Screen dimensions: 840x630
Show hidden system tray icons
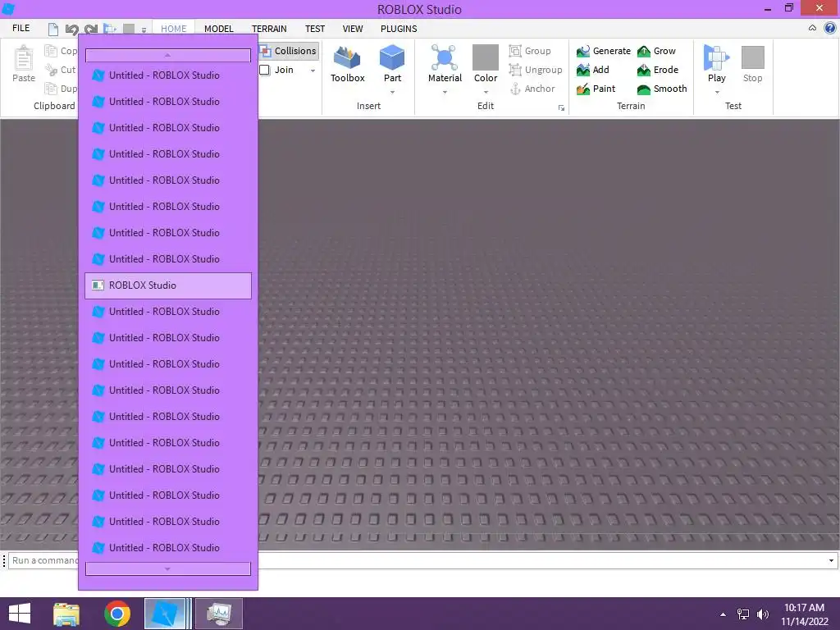(724, 614)
